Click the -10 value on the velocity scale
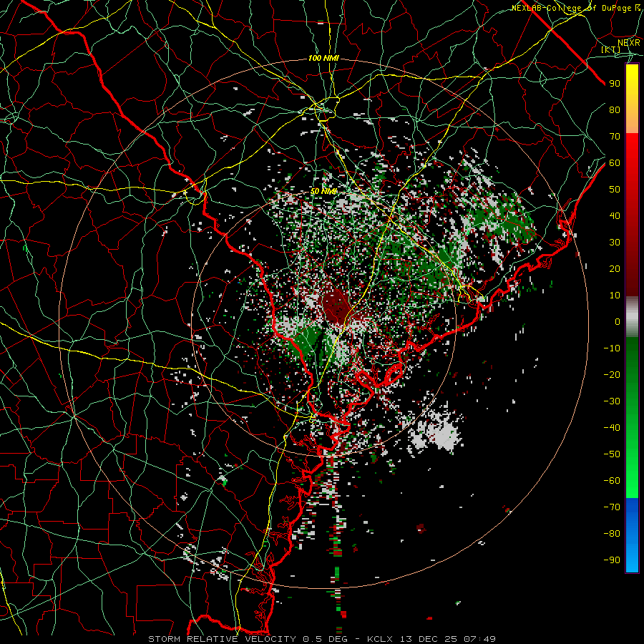Screen dimensions: 644x644 [612, 348]
